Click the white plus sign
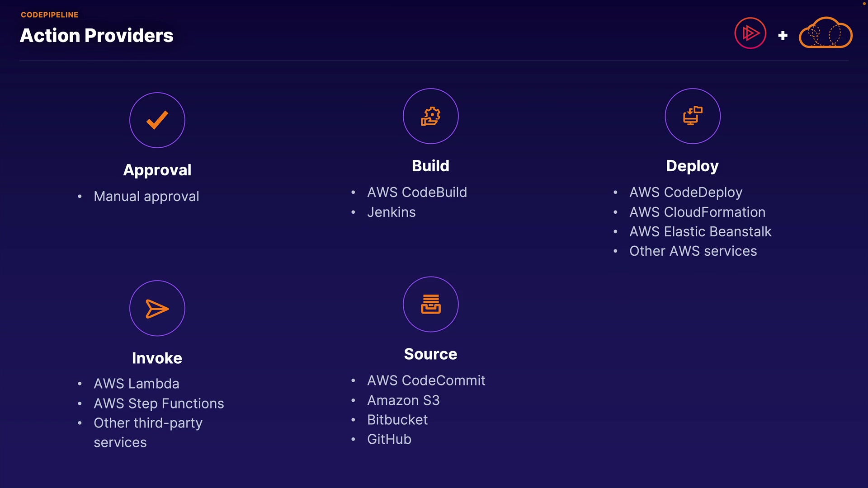This screenshot has height=488, width=868. (x=783, y=35)
